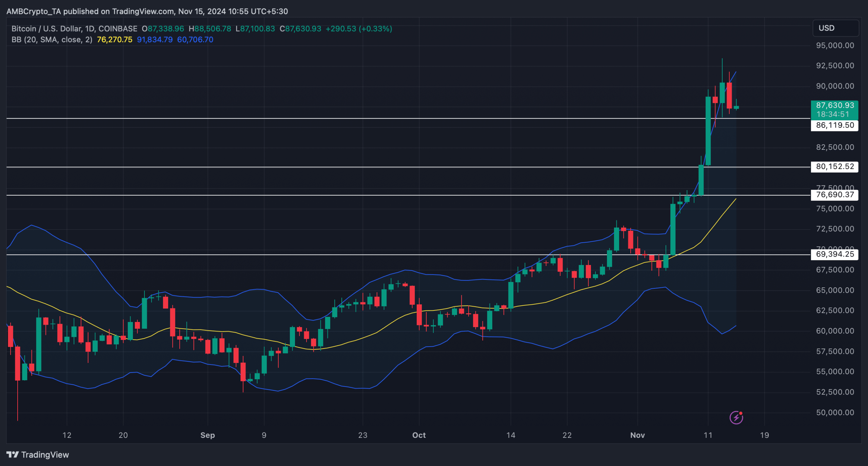
Task: Click the publish header text AMBCrypto_TA
Action: (x=34, y=12)
